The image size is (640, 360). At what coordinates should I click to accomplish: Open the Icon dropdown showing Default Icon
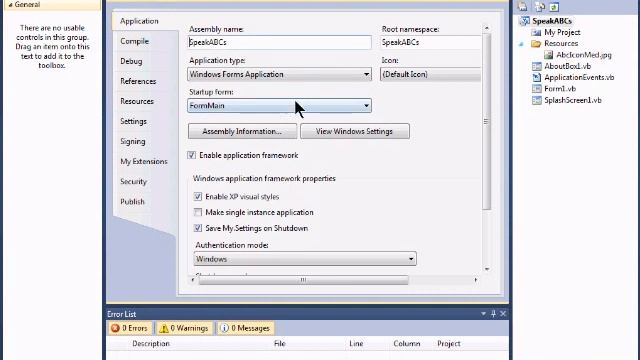pos(431,74)
